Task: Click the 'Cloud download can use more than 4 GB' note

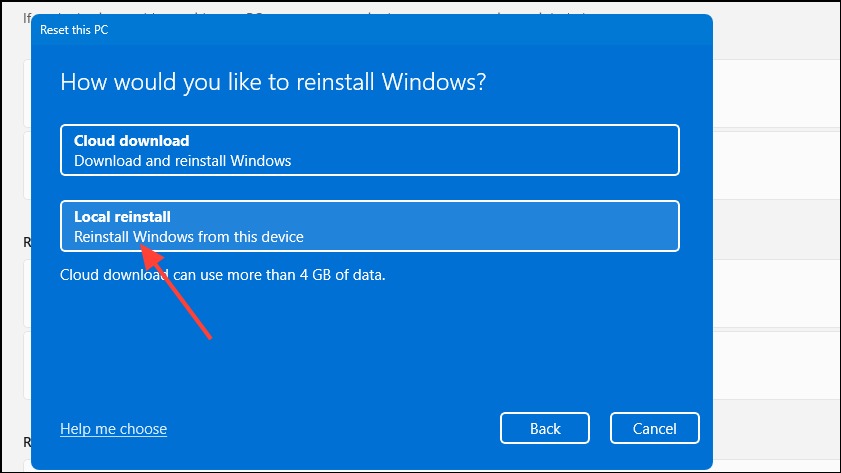Action: 223,275
